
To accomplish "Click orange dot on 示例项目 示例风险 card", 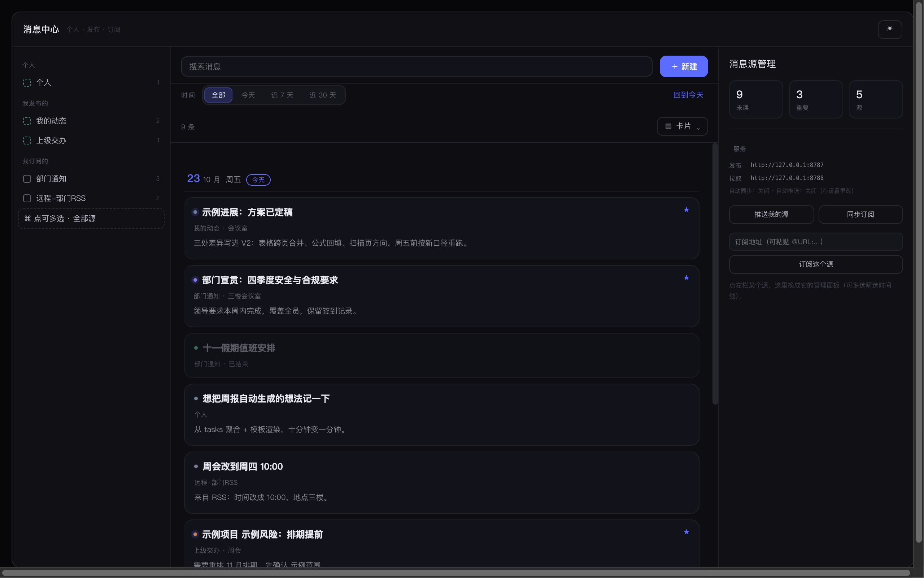I will pyautogui.click(x=195, y=534).
